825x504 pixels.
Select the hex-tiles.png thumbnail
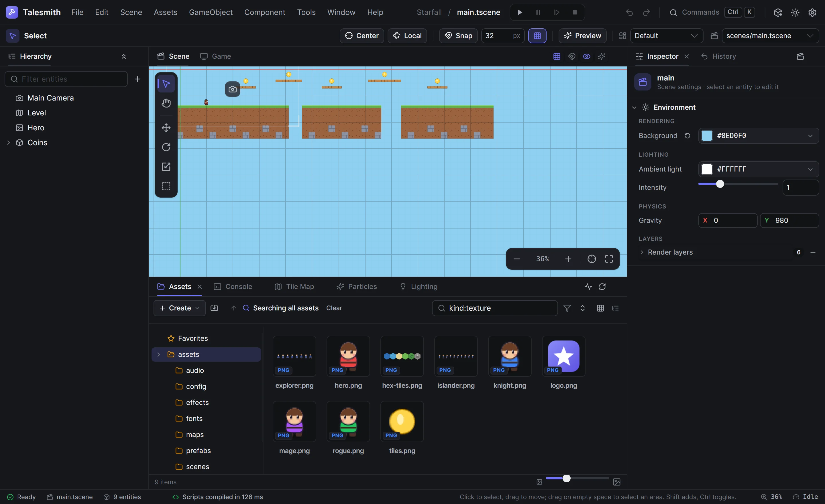pyautogui.click(x=402, y=356)
